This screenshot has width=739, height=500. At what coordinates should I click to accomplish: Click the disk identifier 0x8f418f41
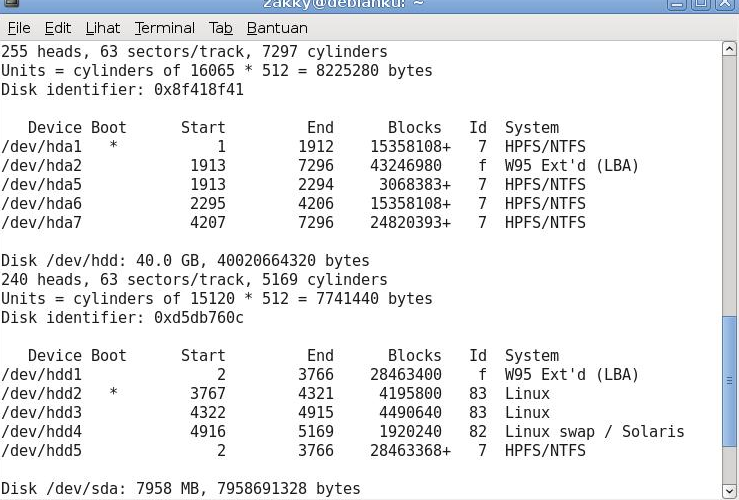pyautogui.click(x=199, y=90)
